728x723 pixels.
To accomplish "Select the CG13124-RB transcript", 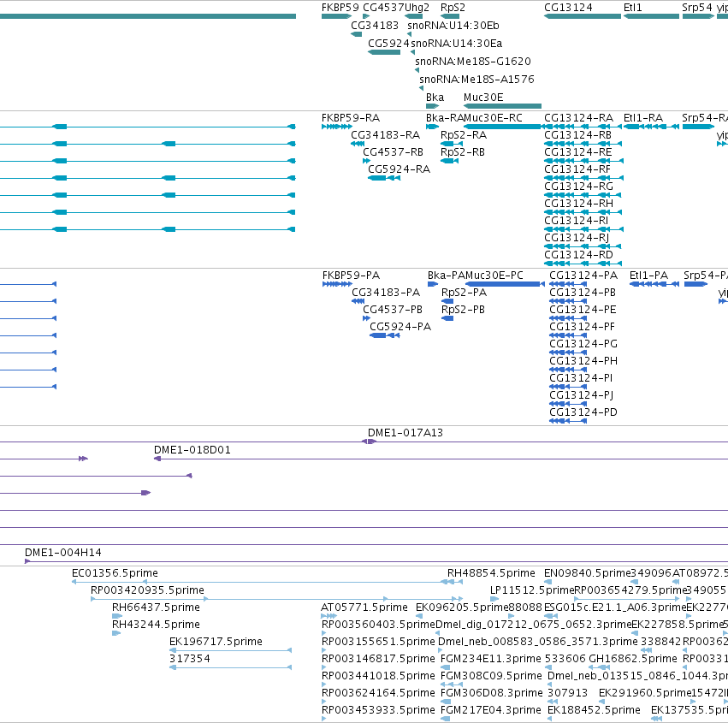I will tap(583, 144).
